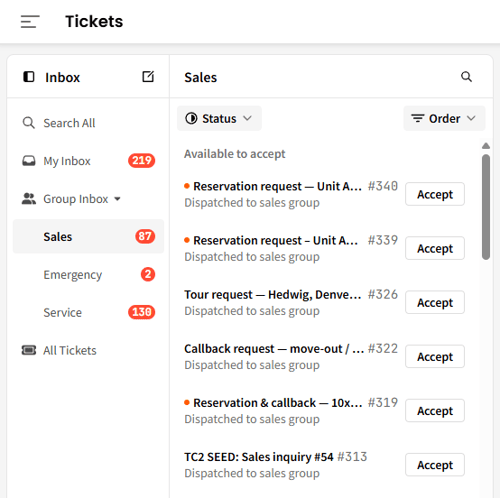The width and height of the screenshot is (500, 498).
Task: Open the All Tickets ticket icon
Action: (x=29, y=350)
